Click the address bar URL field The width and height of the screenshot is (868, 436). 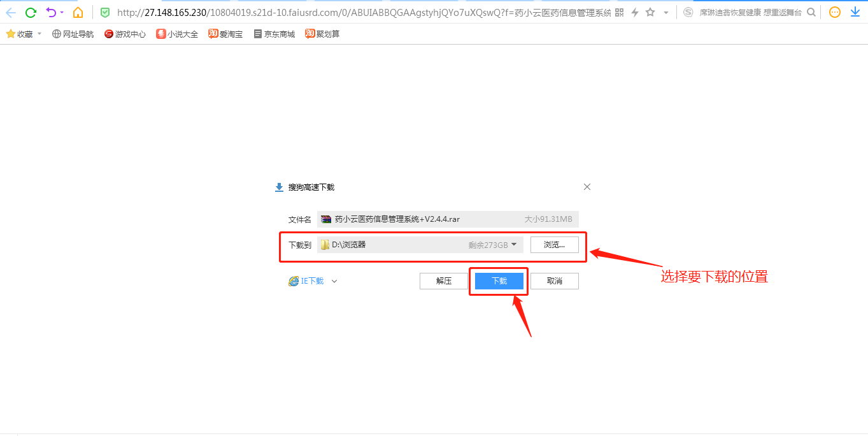click(x=364, y=13)
